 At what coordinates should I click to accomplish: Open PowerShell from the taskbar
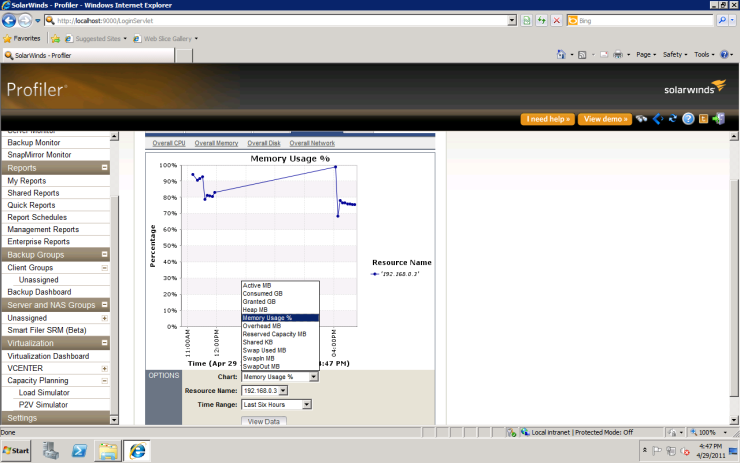[x=79, y=451]
